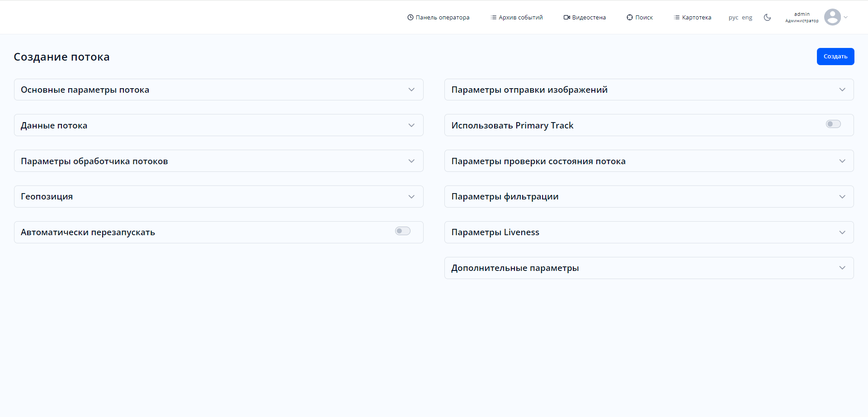Enable the Автоматически перезапускать toggle
Viewport: 868px width, 417px height.
[402, 231]
